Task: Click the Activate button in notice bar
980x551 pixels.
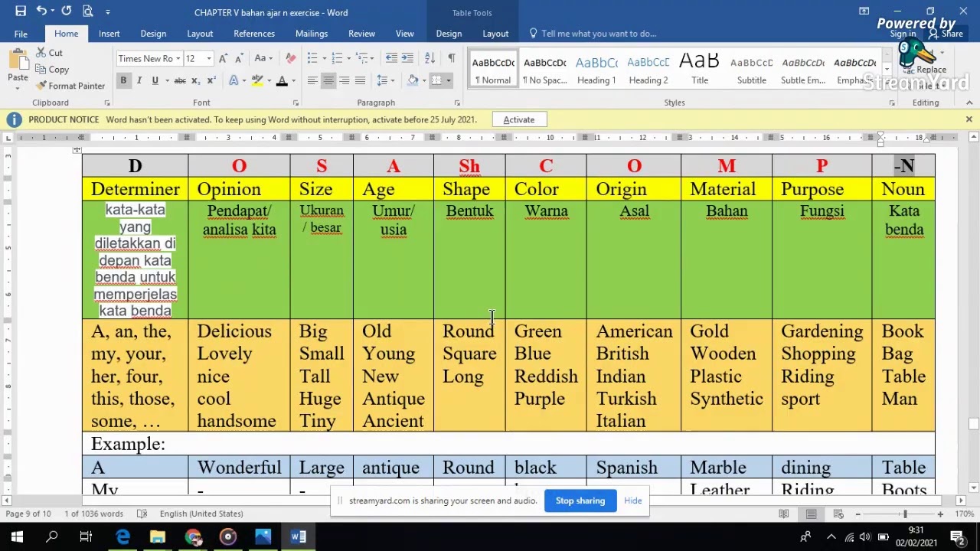Action: pyautogui.click(x=518, y=119)
